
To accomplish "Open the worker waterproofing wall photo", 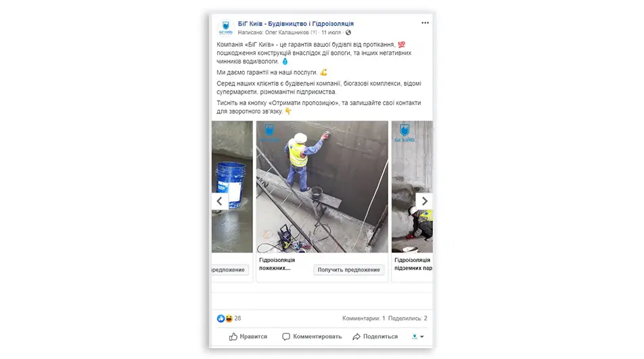I will 322,187.
